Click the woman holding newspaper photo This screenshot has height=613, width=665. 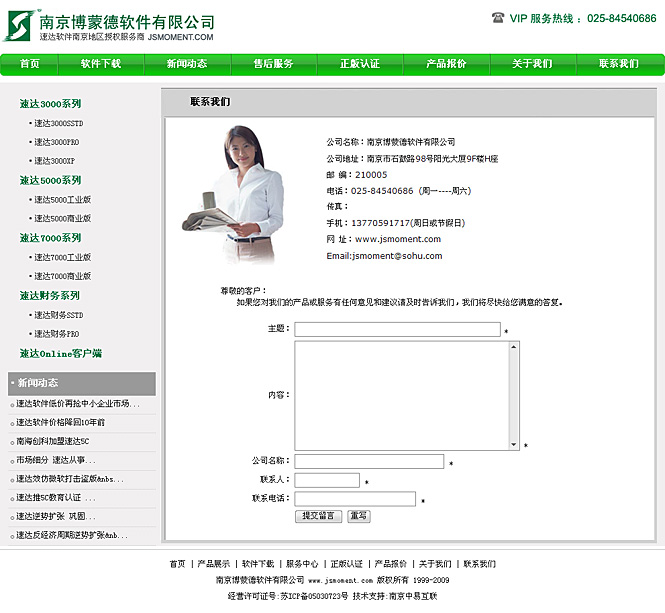[x=233, y=195]
